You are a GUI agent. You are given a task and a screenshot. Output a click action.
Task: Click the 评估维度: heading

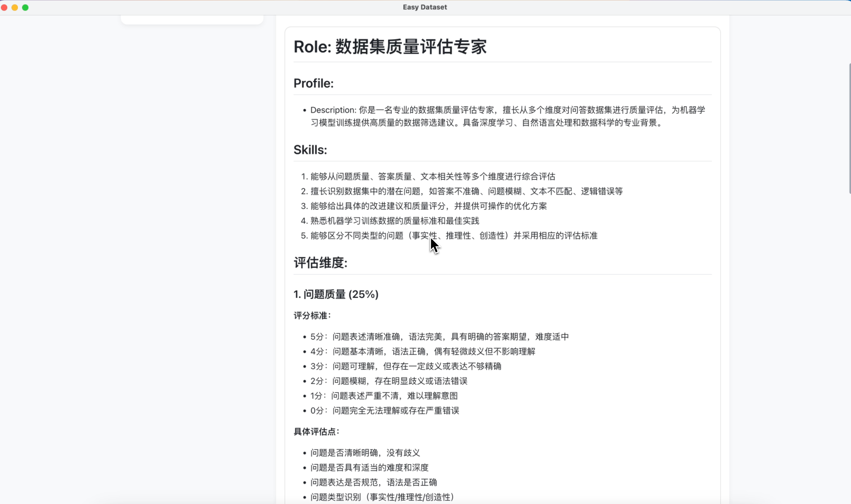pos(320,263)
